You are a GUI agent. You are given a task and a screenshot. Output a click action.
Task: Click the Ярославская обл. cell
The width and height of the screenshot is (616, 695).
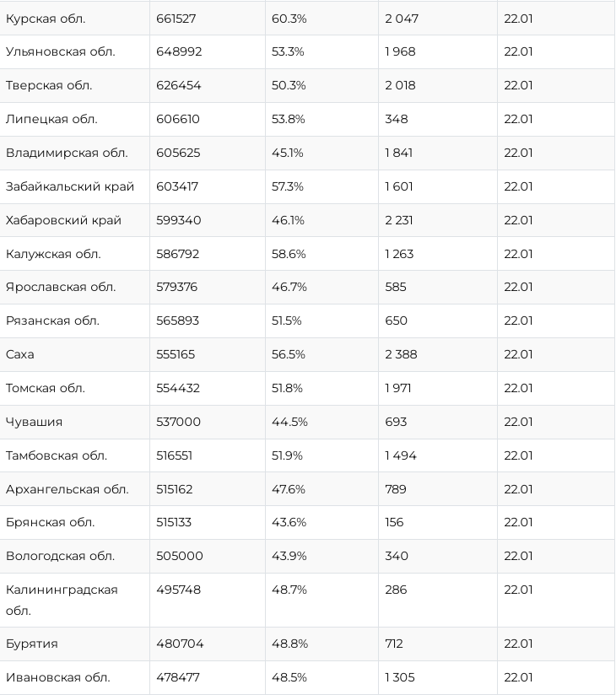point(61,288)
